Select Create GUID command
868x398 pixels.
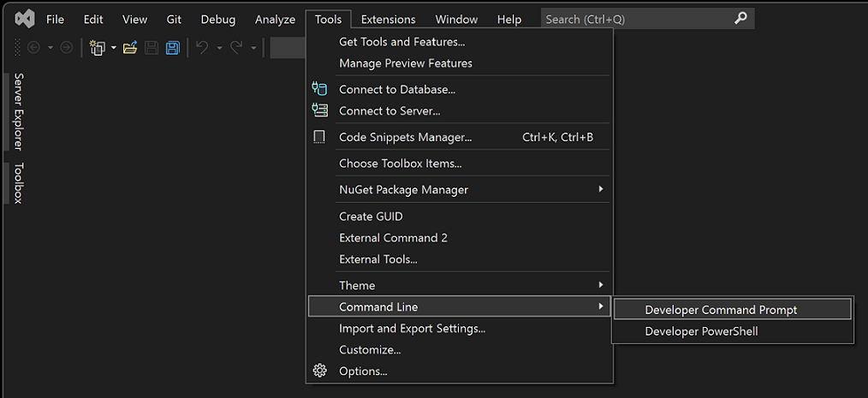pyautogui.click(x=371, y=216)
